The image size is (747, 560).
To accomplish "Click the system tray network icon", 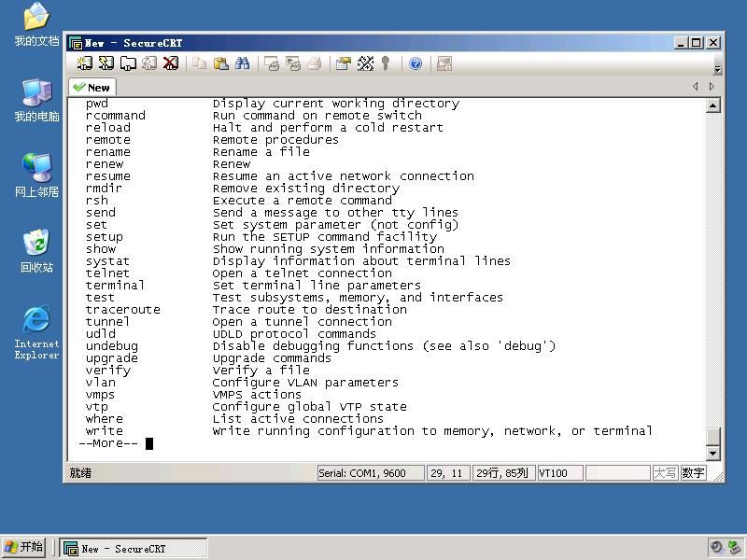I will (x=734, y=548).
